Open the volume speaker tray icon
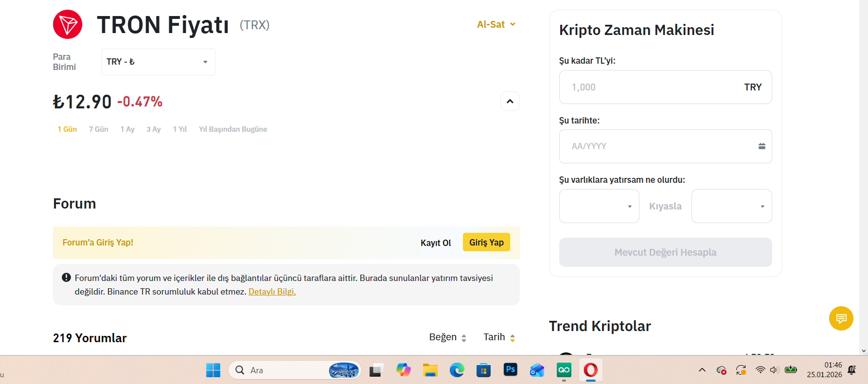 pos(775,370)
